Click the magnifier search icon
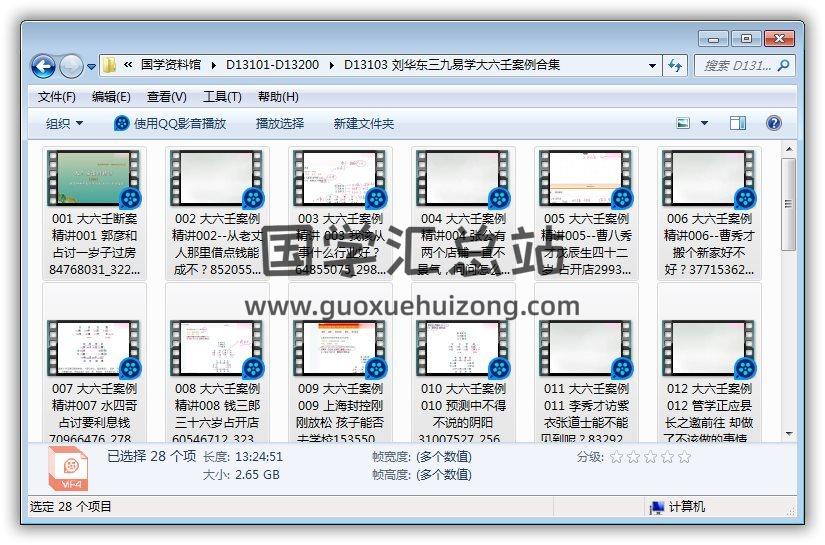 coord(783,66)
